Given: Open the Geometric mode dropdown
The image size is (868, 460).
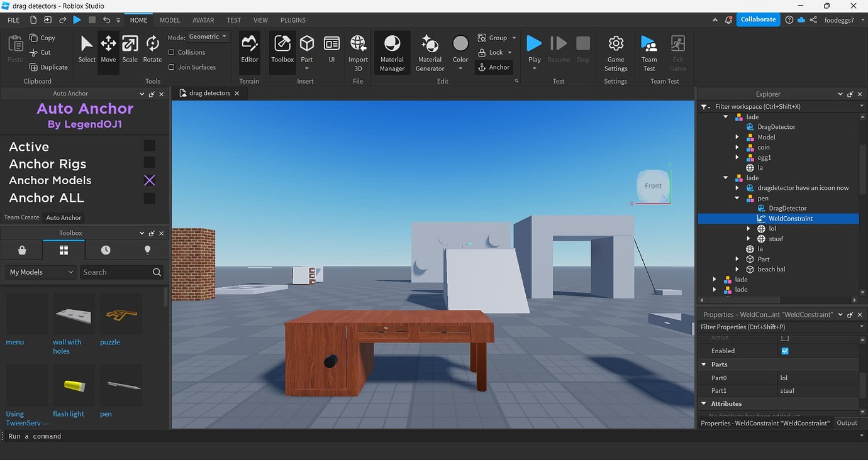Looking at the screenshot, I should [208, 36].
